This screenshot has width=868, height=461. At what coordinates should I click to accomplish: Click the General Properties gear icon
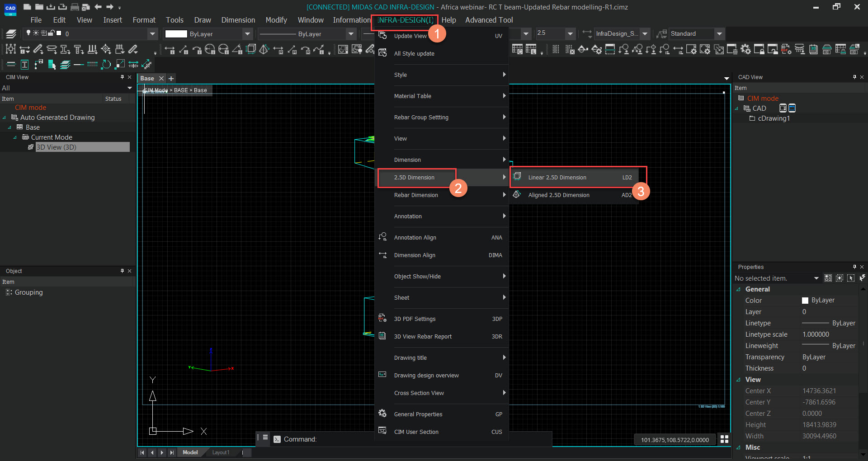382,414
